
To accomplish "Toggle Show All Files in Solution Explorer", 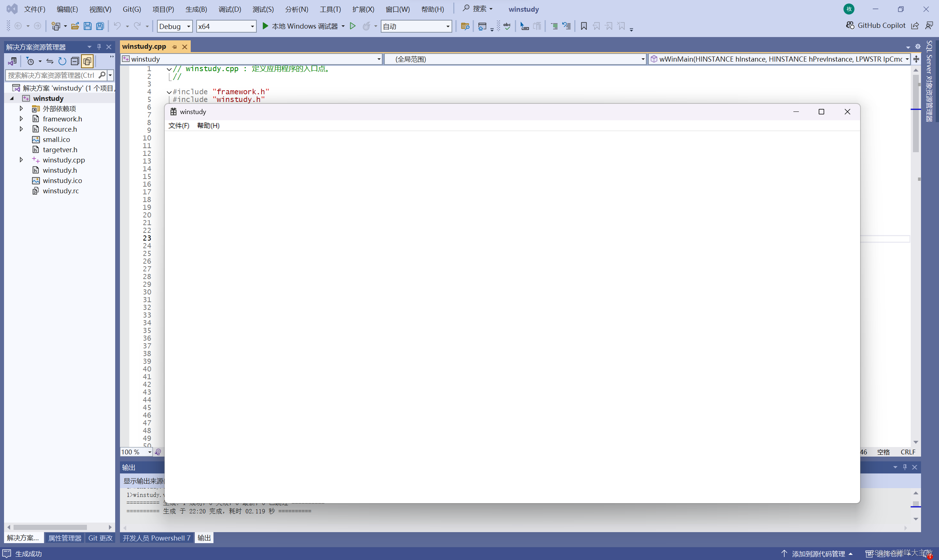I will [x=87, y=61].
